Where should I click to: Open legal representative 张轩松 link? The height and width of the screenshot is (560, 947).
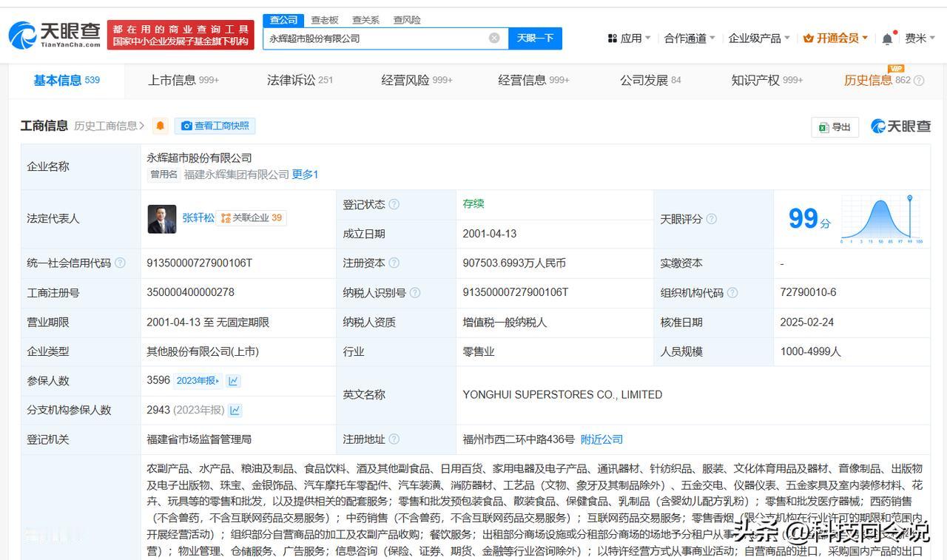[x=198, y=217]
